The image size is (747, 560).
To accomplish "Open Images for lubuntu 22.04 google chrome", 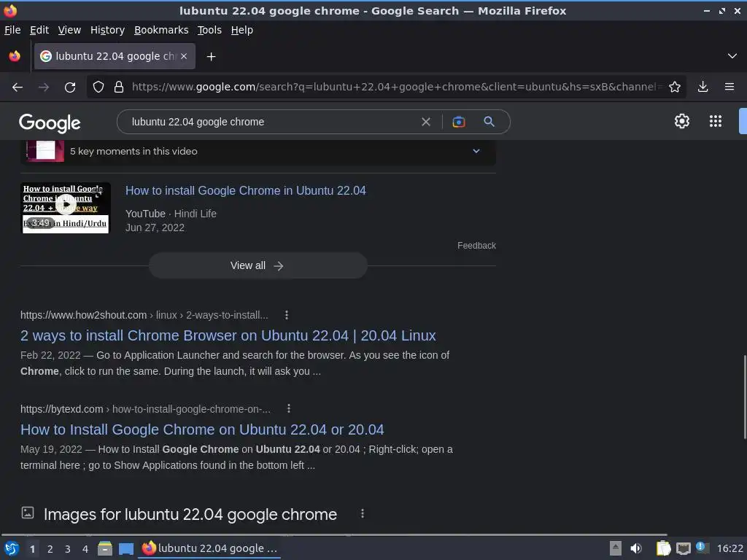I will click(x=190, y=515).
